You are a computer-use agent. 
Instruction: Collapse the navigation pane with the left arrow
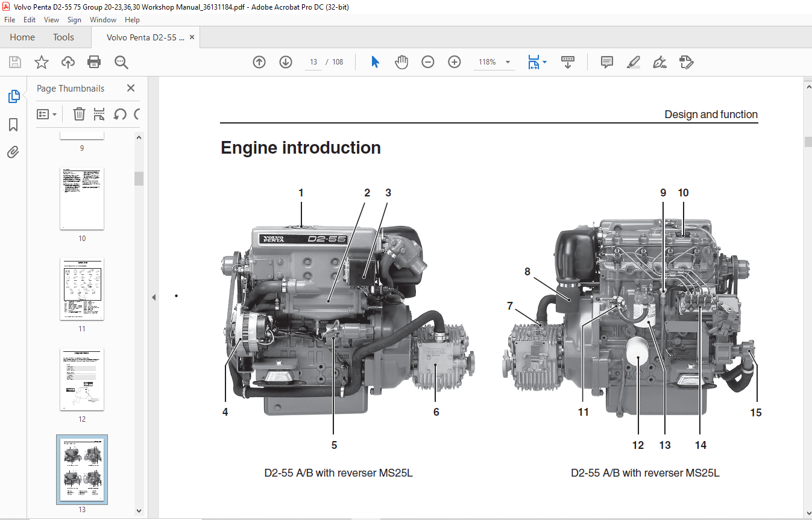coord(153,297)
